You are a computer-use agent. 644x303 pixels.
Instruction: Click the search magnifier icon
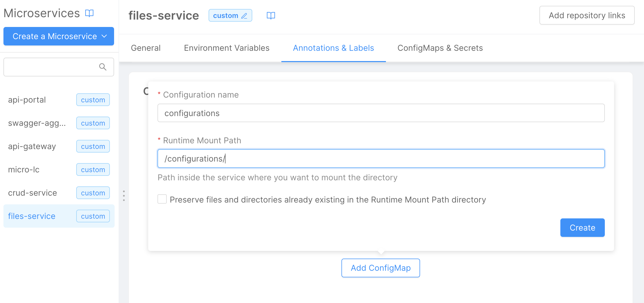(103, 67)
